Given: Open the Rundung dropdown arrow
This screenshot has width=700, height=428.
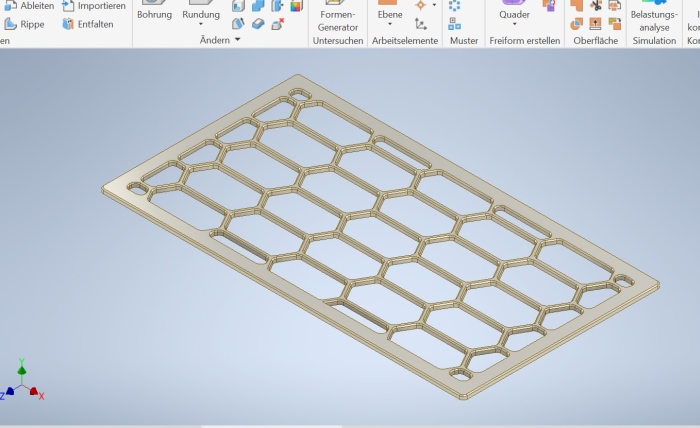Looking at the screenshot, I should point(201,25).
